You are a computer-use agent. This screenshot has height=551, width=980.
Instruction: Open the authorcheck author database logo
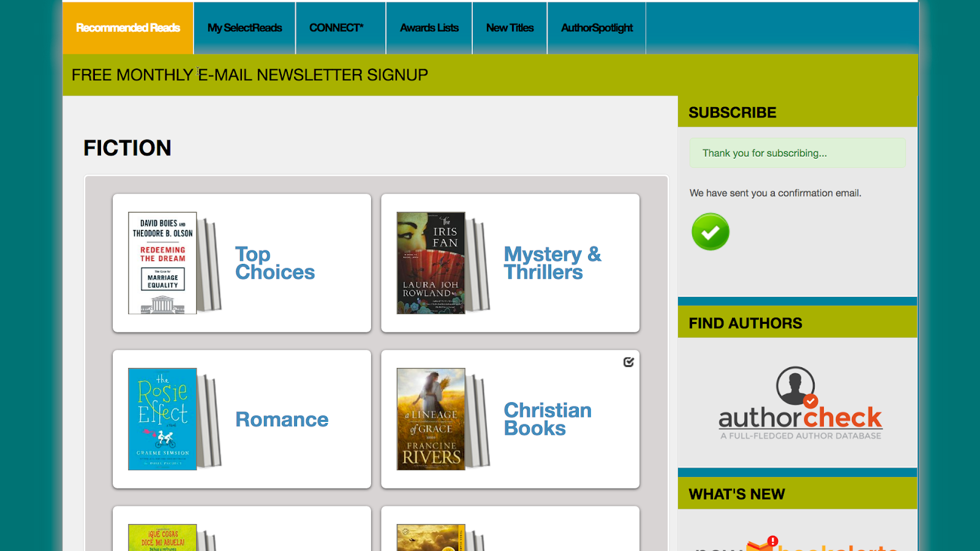(800, 403)
